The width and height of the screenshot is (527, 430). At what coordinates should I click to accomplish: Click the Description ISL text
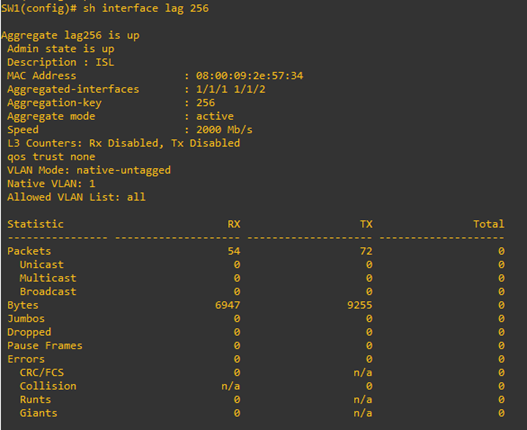tap(61, 63)
